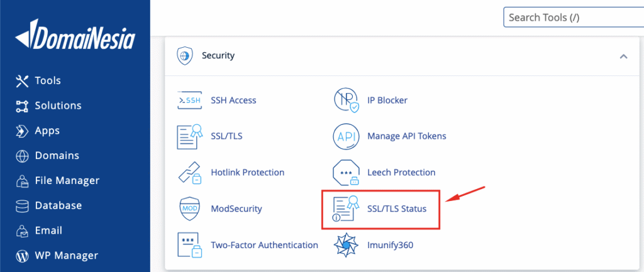Open the SSL/TLS link

tap(226, 136)
